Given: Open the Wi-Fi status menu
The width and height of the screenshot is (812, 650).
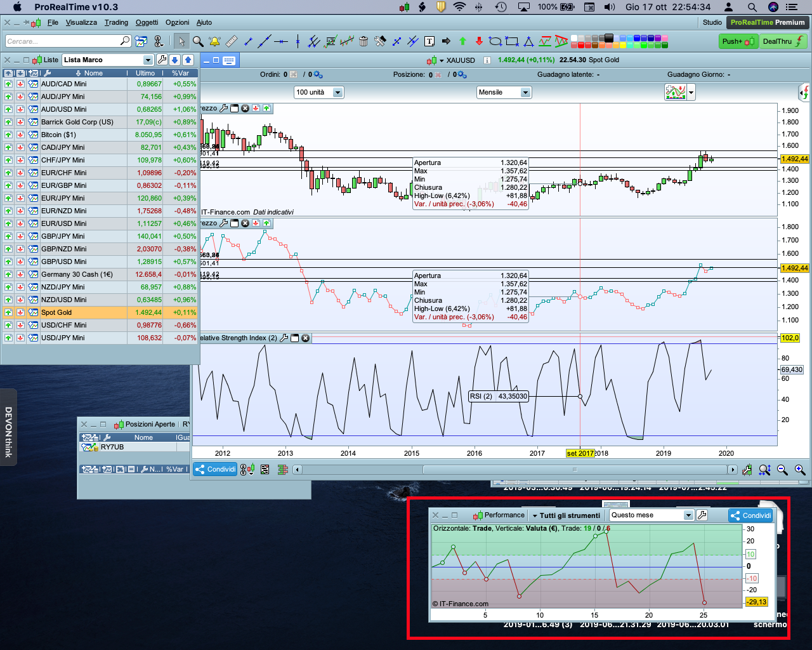Looking at the screenshot, I should click(460, 7).
